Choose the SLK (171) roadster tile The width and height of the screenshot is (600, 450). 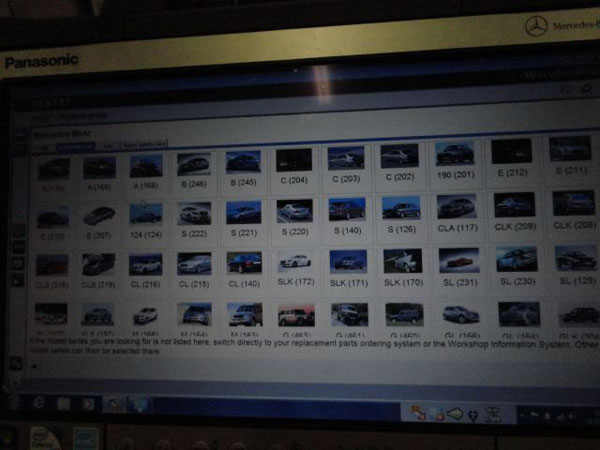click(x=348, y=269)
